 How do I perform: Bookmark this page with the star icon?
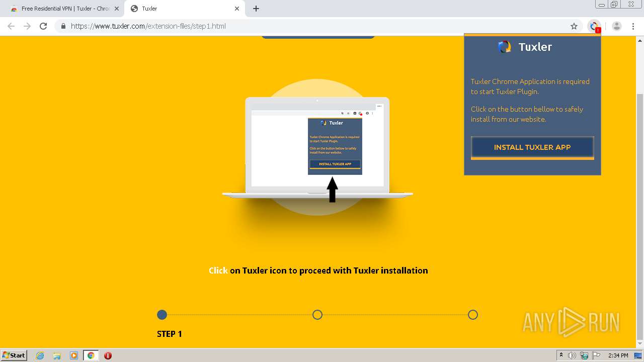(x=574, y=26)
